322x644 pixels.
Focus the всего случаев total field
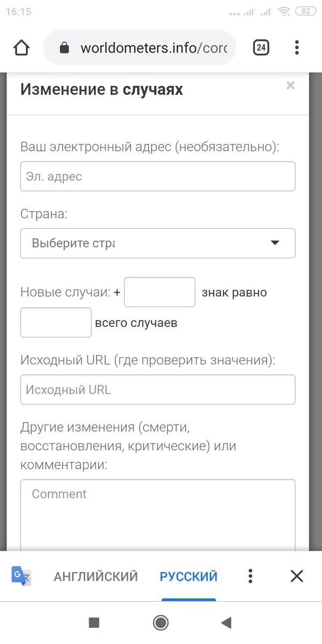pos(56,323)
